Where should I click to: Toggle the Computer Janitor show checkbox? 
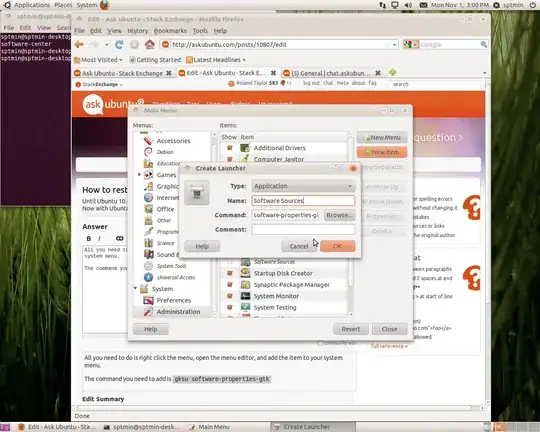[x=230, y=159]
